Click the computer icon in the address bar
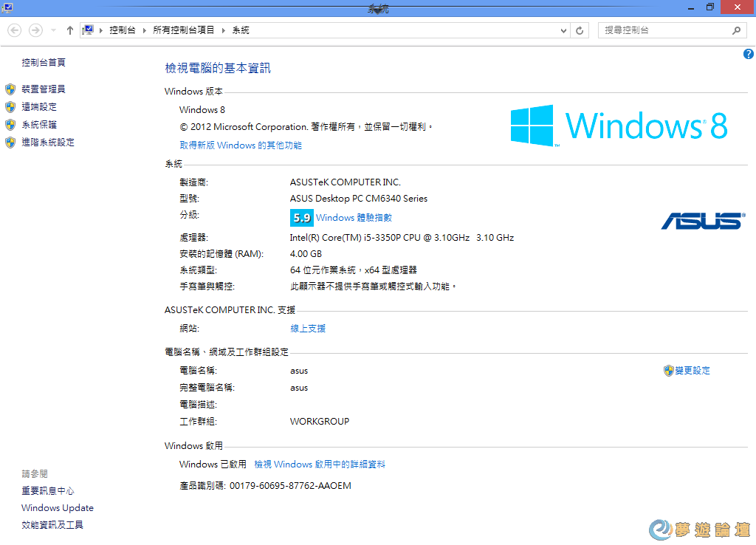756x545 pixels. pos(89,30)
